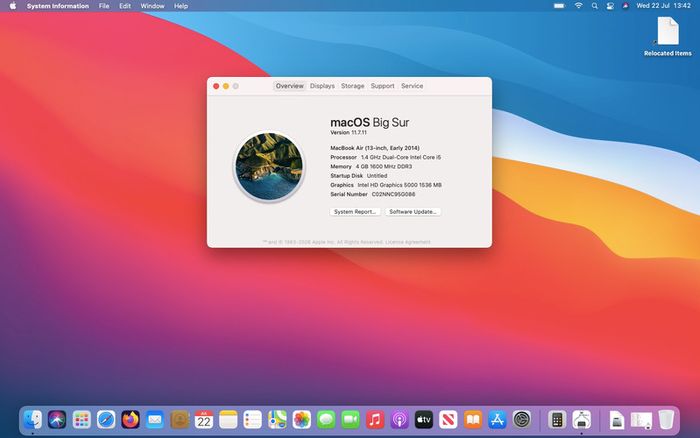This screenshot has width=700, height=438.
Task: Switch to the Service tab
Action: (x=412, y=86)
